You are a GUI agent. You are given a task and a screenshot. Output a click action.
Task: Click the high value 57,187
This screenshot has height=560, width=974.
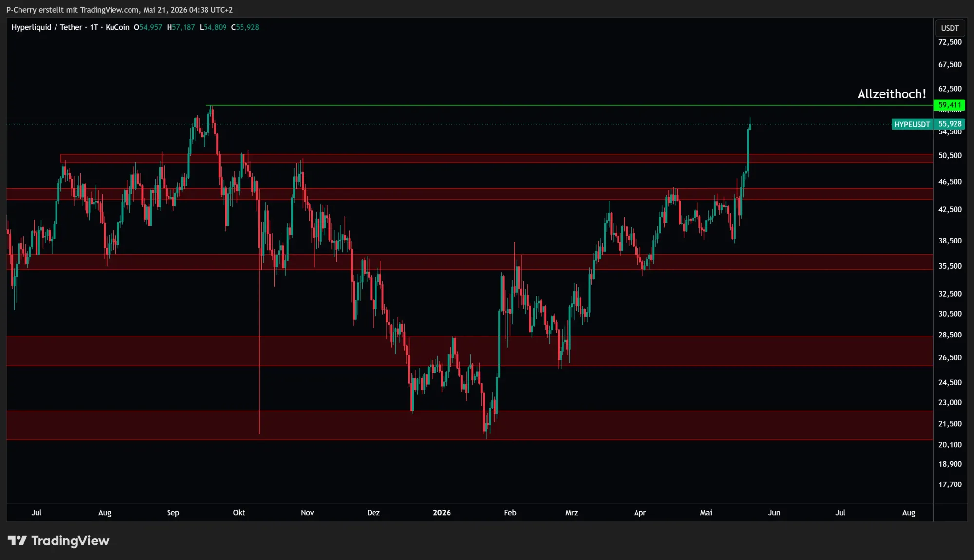[x=184, y=27]
